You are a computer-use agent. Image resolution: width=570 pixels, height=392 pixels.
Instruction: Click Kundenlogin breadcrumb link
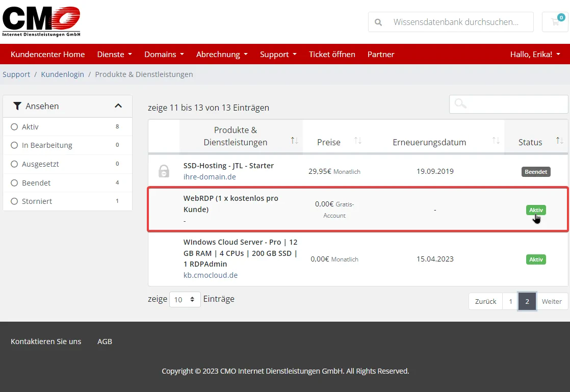pyautogui.click(x=63, y=74)
